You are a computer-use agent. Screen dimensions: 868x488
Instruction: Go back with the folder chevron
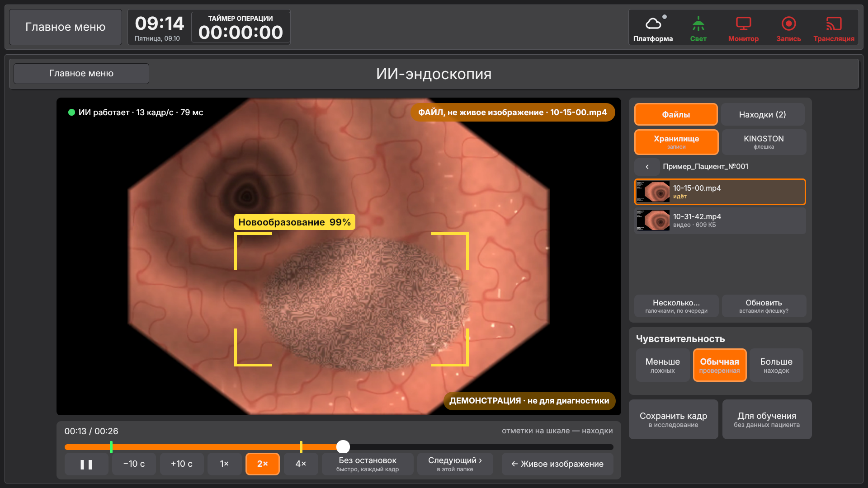click(x=647, y=167)
